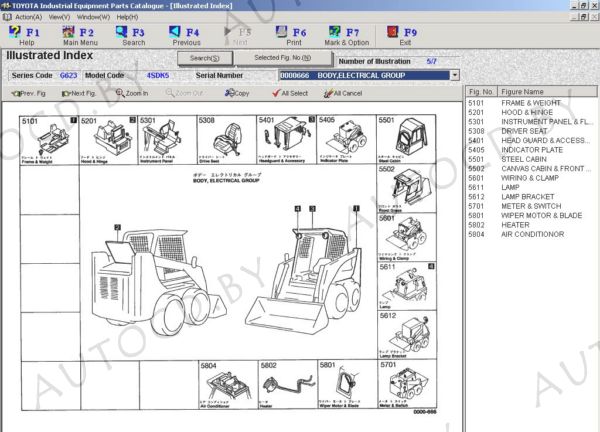The height and width of the screenshot is (432, 600).
Task: Open figure thumbnail 5801 Wiper Motor
Action: [347, 385]
